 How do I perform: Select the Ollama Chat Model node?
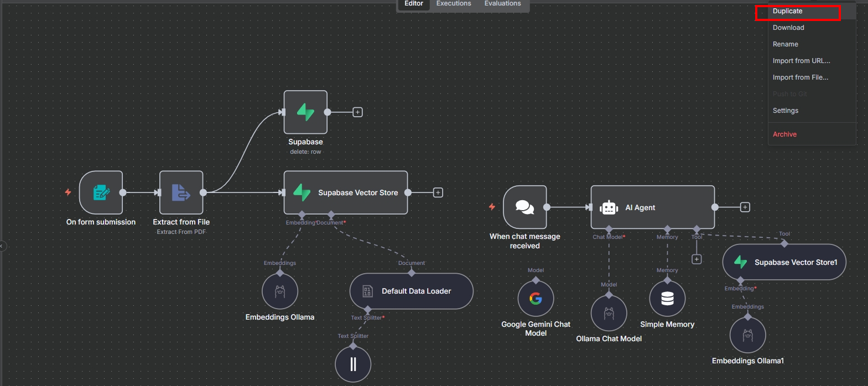click(x=609, y=313)
